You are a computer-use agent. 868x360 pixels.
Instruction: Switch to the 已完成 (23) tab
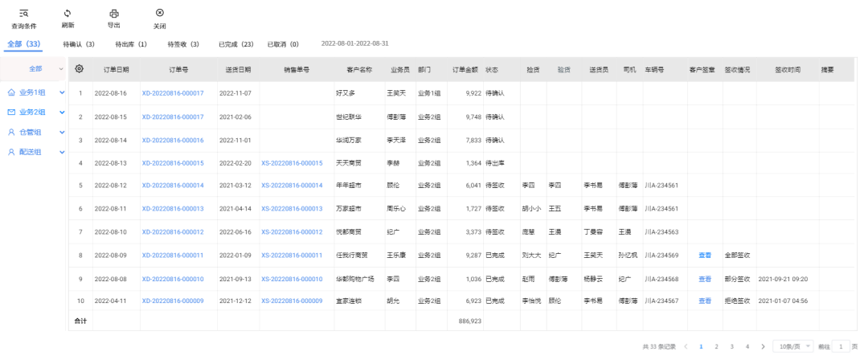pyautogui.click(x=236, y=44)
